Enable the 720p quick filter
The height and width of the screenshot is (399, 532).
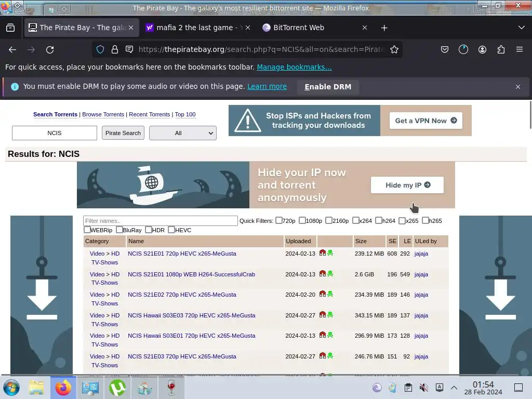(x=279, y=220)
